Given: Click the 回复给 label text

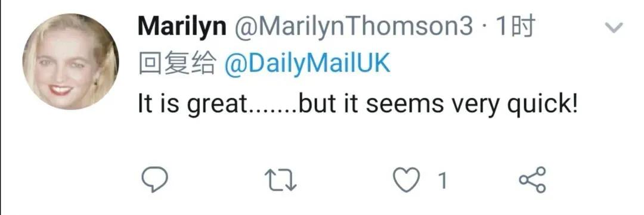Looking at the screenshot, I should click(x=178, y=64).
